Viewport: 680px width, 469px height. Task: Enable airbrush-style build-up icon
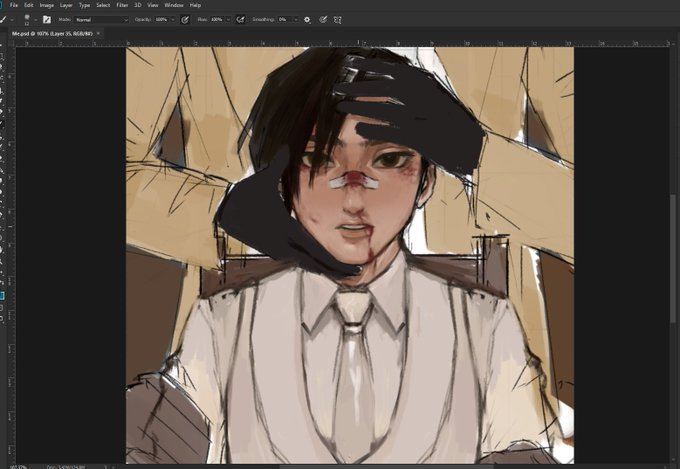coord(240,20)
